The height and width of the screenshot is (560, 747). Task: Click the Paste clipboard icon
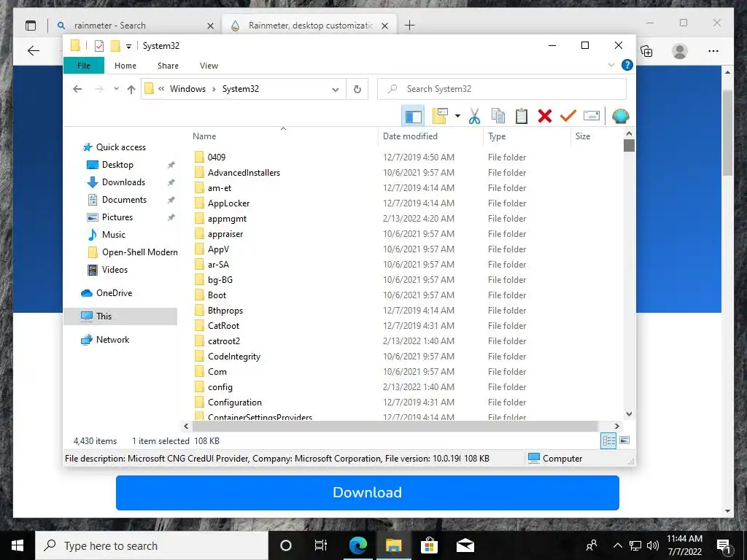pos(521,116)
